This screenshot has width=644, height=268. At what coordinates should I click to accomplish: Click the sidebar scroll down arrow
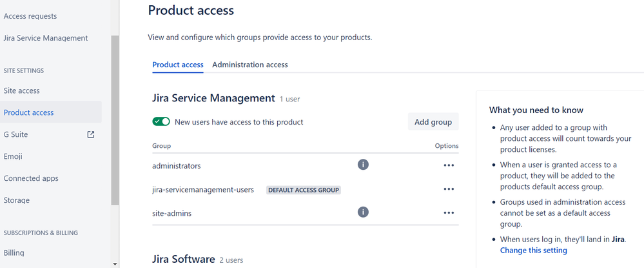(x=115, y=263)
